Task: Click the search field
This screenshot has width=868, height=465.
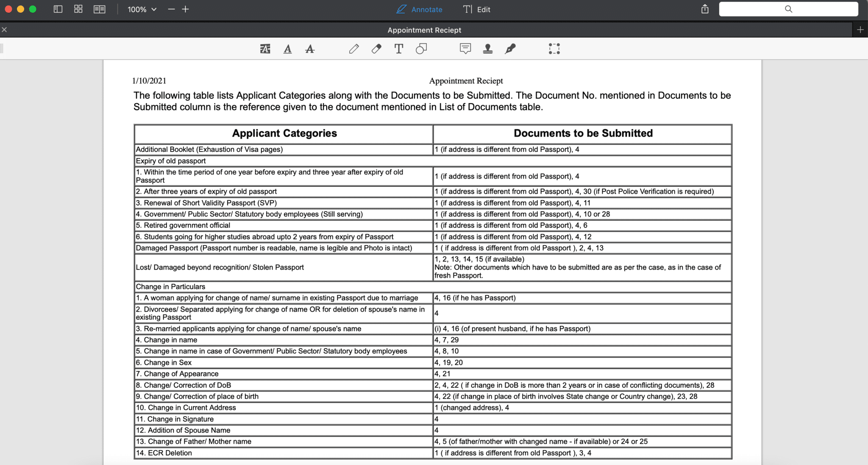Action: pos(788,9)
